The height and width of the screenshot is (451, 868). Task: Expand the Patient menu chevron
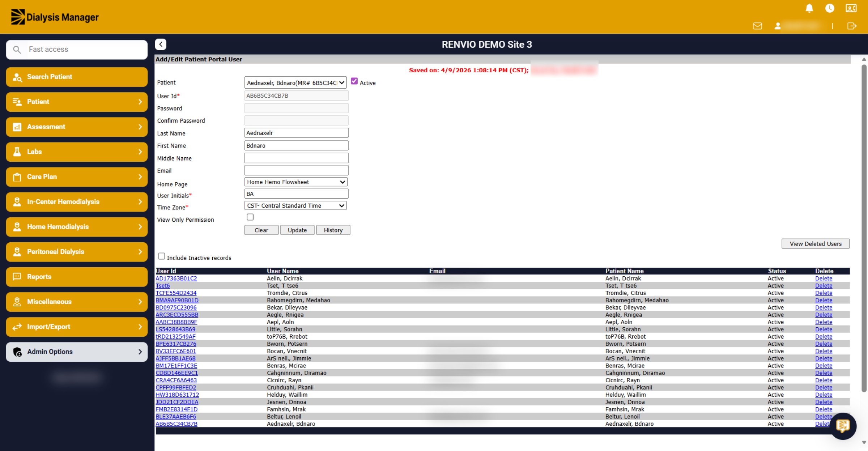(x=140, y=102)
